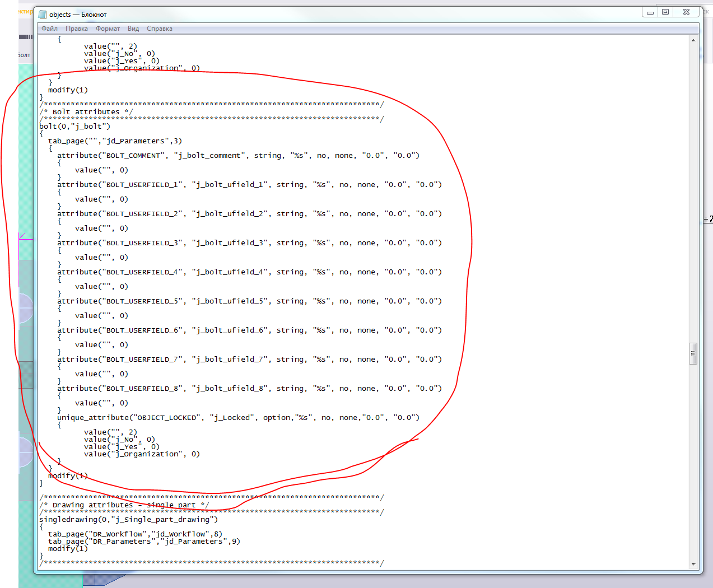This screenshot has width=713, height=588.
Task: Click the tab_page "DR_Parameters" line
Action: pos(144,542)
